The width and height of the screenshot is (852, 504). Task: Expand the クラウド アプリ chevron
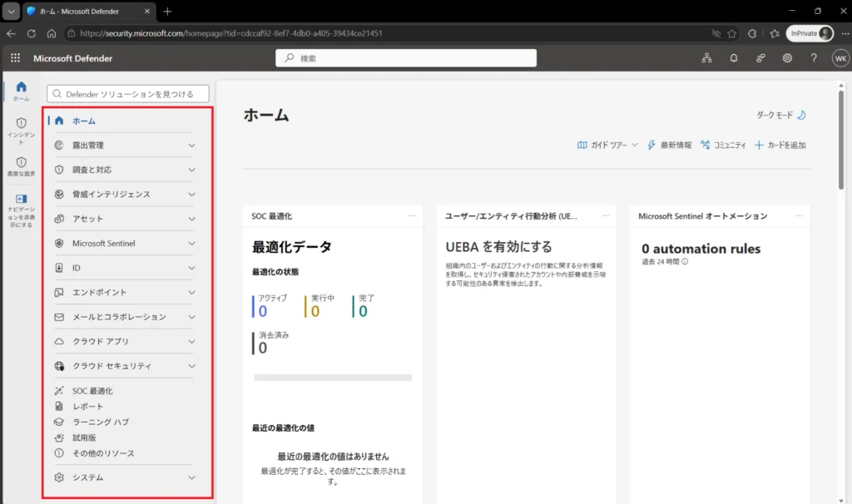click(x=192, y=341)
